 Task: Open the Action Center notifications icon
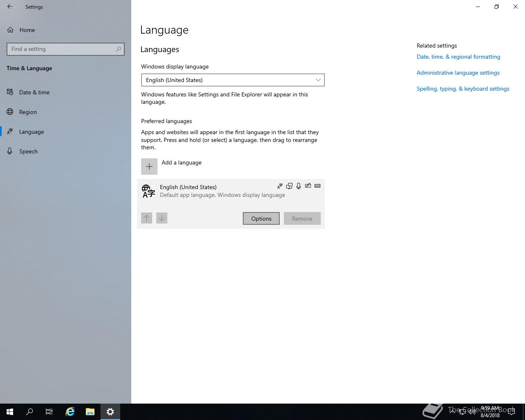click(x=511, y=412)
